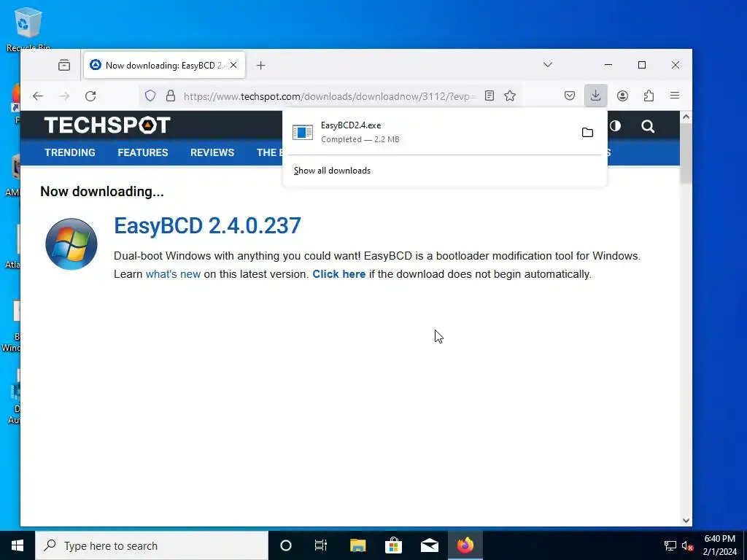Click the techspot.com address bar URL
747x560 pixels.
point(330,96)
